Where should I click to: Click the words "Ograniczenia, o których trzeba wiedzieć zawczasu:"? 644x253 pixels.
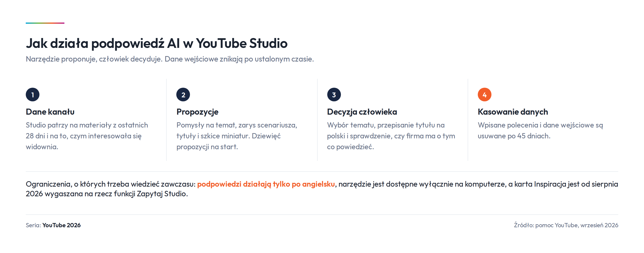(x=110, y=184)
